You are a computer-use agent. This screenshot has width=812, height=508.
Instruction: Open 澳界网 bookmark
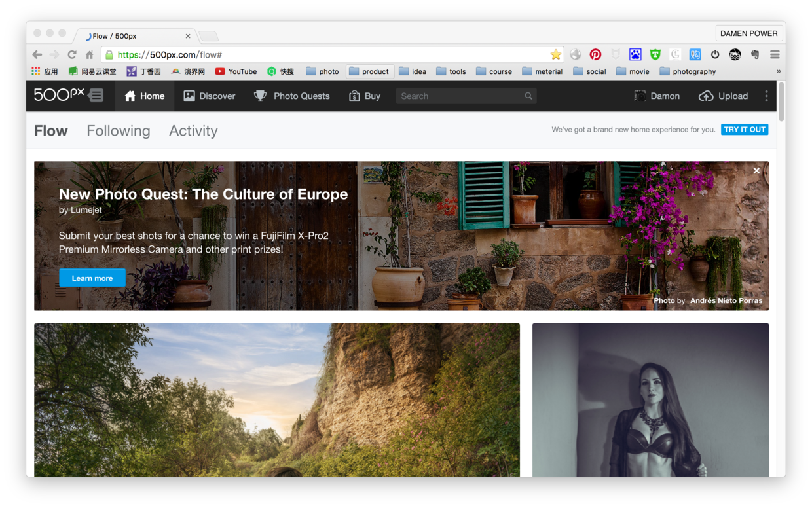tap(188, 71)
